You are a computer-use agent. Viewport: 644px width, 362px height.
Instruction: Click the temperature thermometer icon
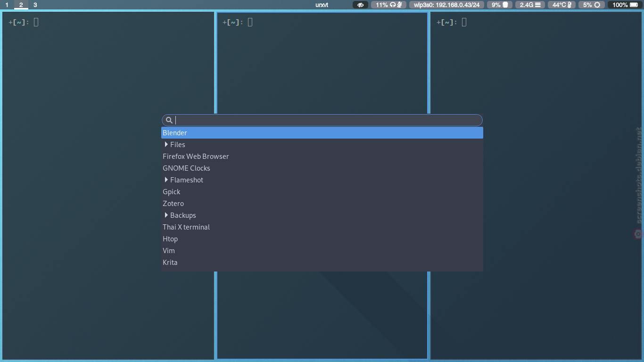(570, 5)
